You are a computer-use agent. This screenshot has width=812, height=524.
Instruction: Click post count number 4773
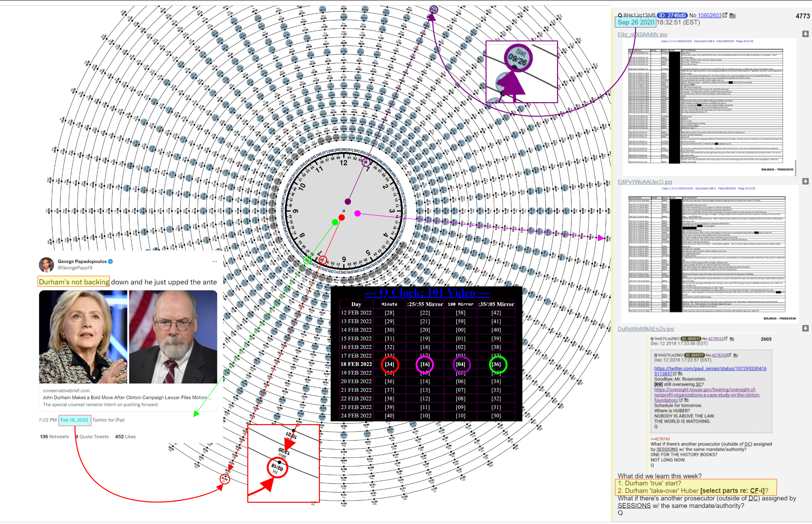coord(802,16)
